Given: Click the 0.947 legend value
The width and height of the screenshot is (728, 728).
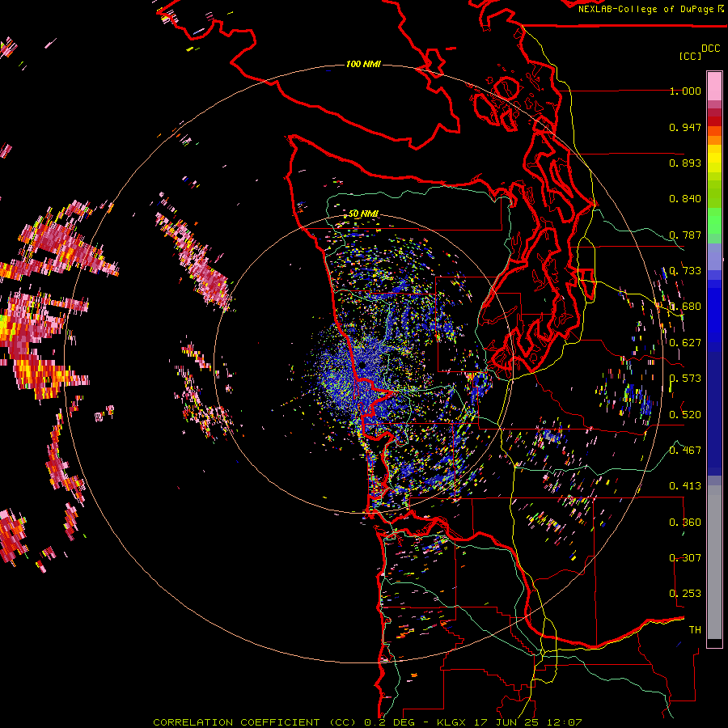Looking at the screenshot, I should (x=685, y=127).
